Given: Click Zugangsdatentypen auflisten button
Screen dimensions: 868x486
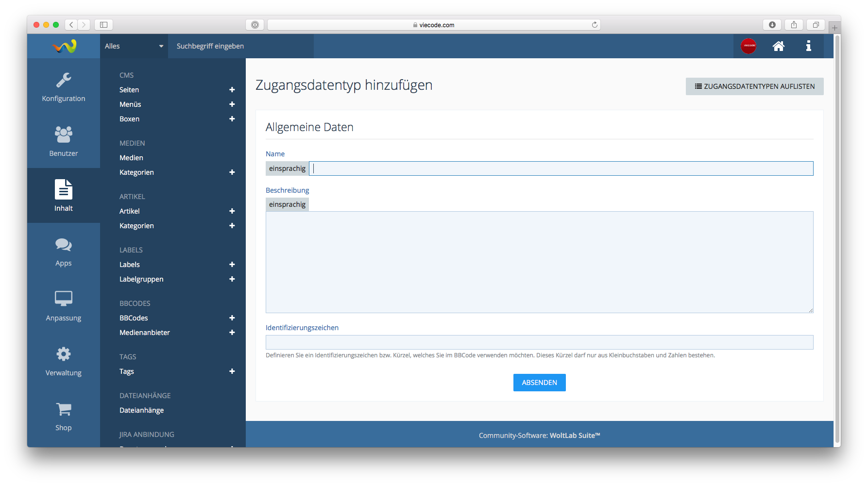Looking at the screenshot, I should tap(754, 86).
